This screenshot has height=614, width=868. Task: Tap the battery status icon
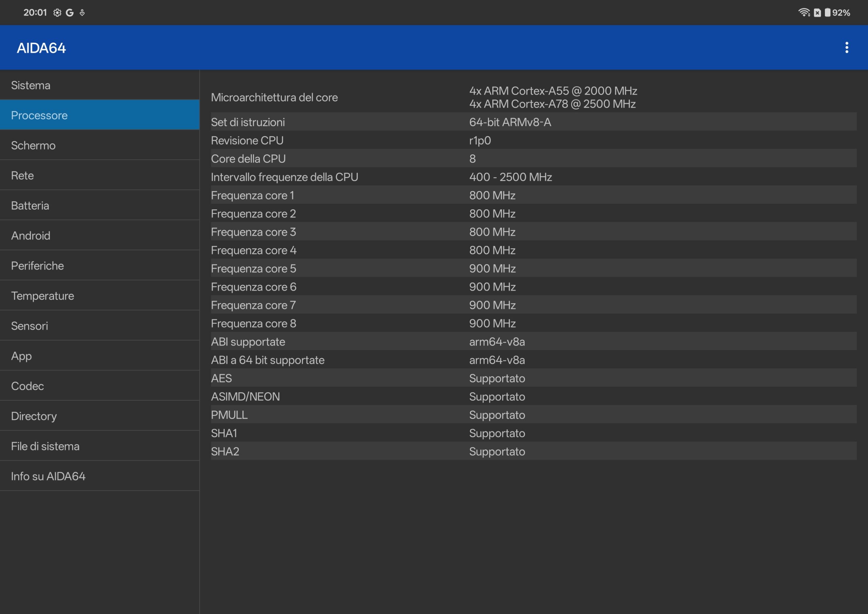point(828,13)
